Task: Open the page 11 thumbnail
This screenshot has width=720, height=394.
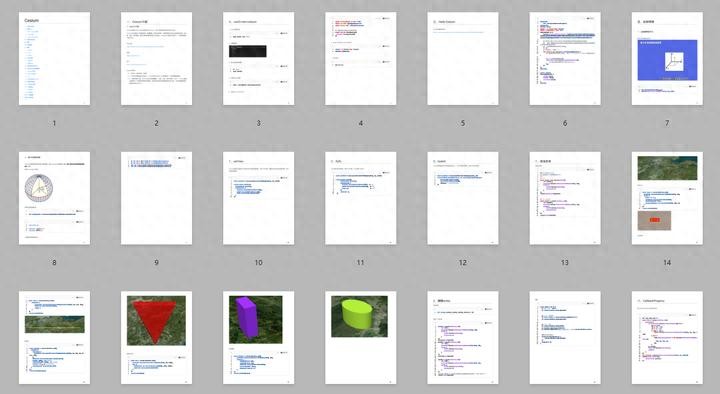Action: coord(360,198)
